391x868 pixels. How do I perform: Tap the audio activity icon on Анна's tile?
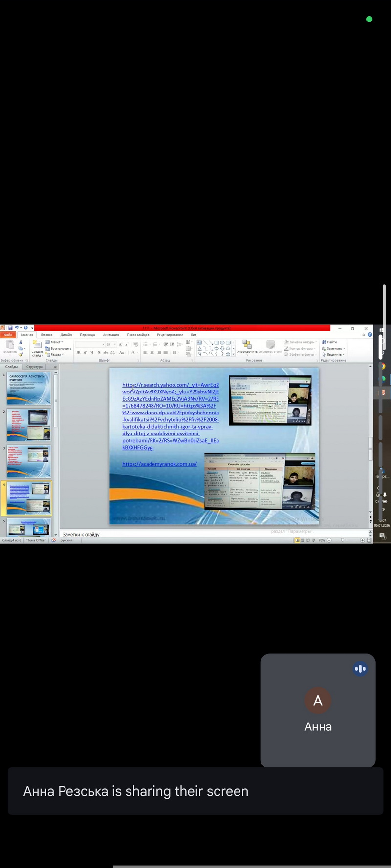(360, 669)
